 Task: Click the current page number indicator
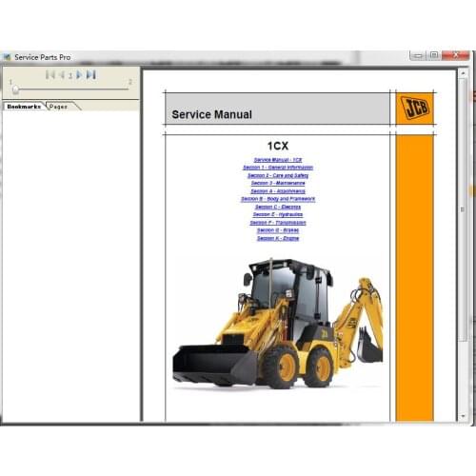tap(70, 75)
